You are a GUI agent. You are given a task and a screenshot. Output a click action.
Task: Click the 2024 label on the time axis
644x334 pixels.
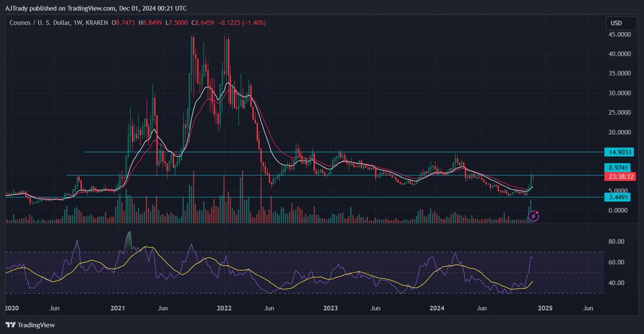pyautogui.click(x=437, y=308)
